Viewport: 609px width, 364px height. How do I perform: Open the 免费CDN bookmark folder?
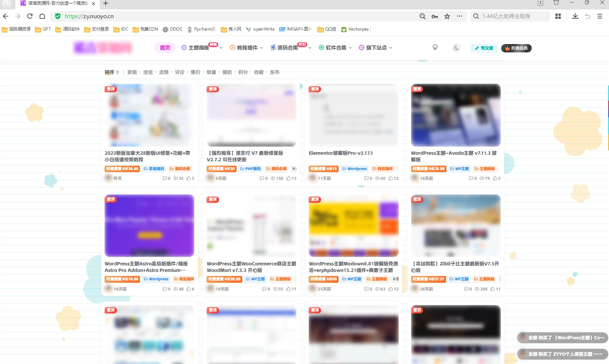click(x=145, y=29)
